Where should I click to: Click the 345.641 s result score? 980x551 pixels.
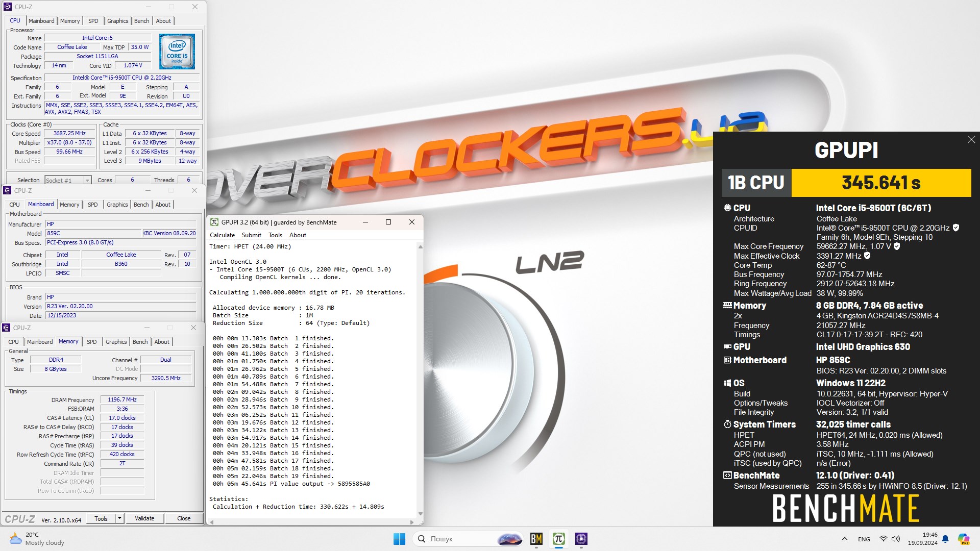(881, 183)
